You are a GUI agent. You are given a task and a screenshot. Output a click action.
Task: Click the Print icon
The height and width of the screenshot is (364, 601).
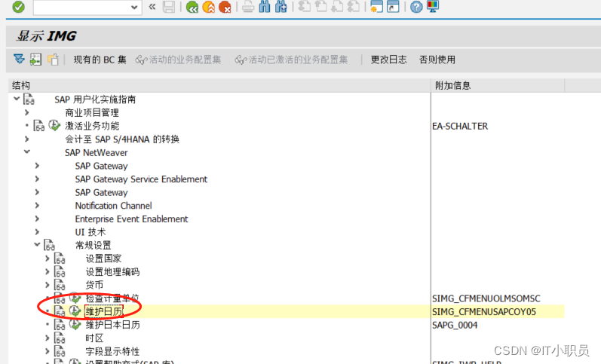248,7
